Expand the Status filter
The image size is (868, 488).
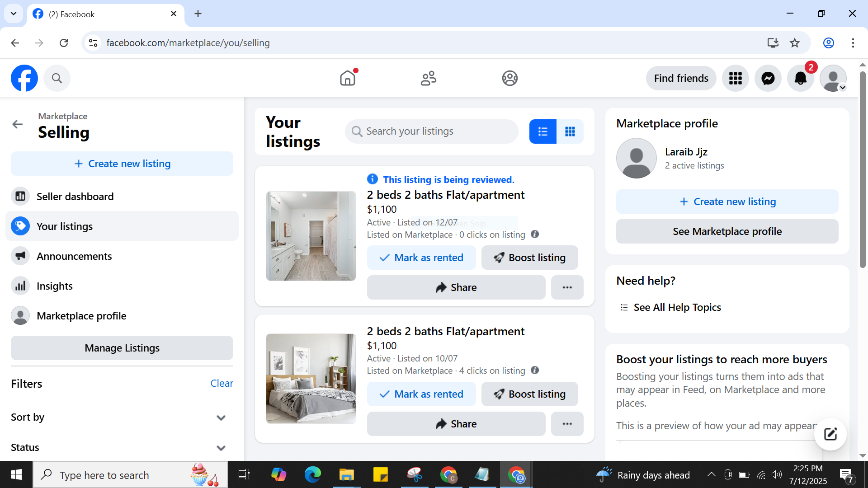click(221, 448)
